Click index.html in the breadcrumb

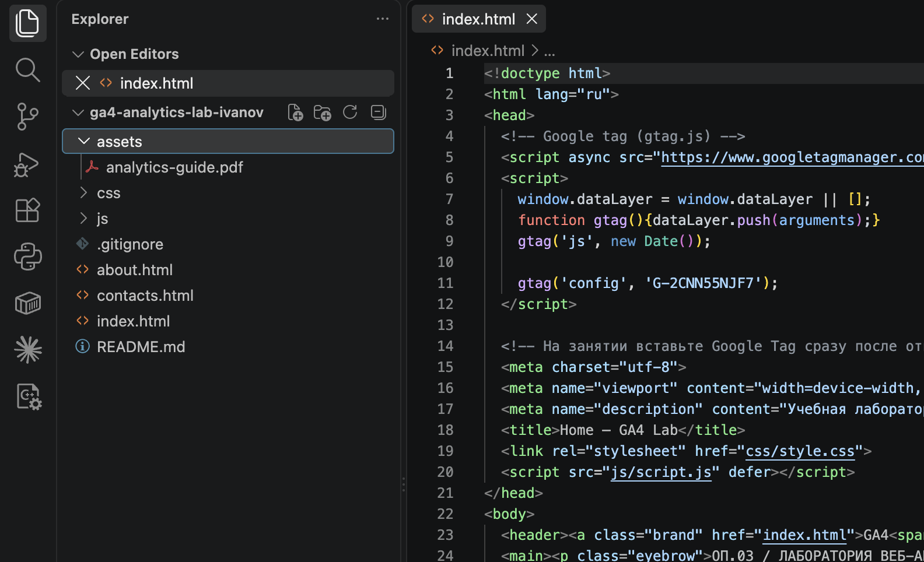488,51
